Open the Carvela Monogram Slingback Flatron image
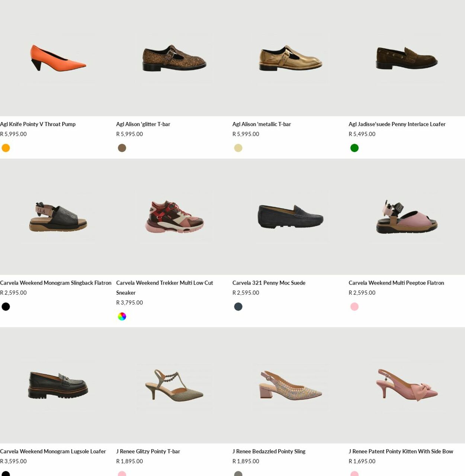 [58, 217]
